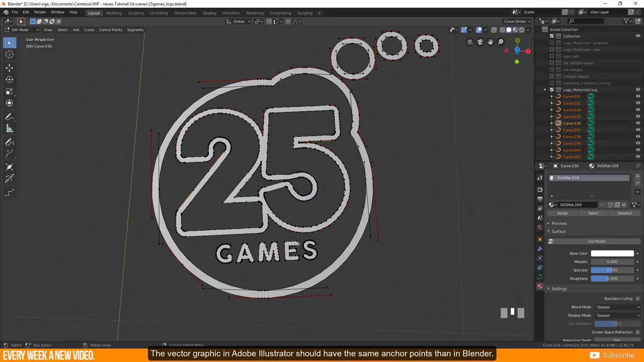Open the Output properties tab
This screenshot has width=644, height=362.
540,199
